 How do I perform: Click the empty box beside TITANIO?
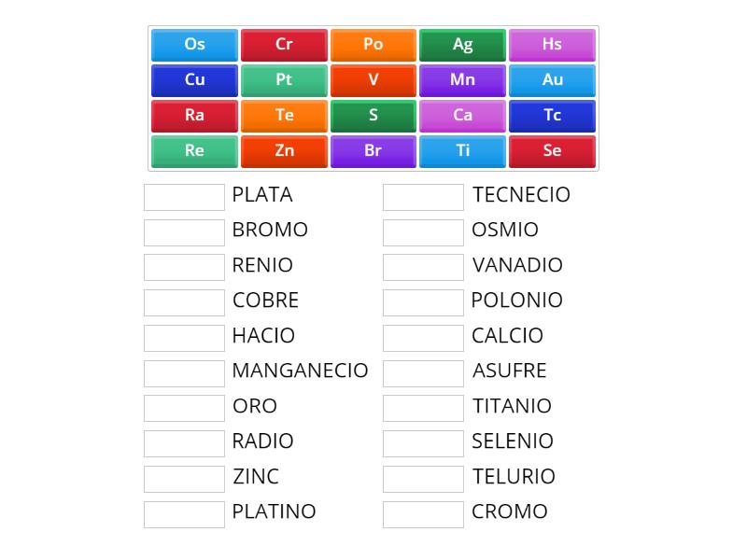423,407
